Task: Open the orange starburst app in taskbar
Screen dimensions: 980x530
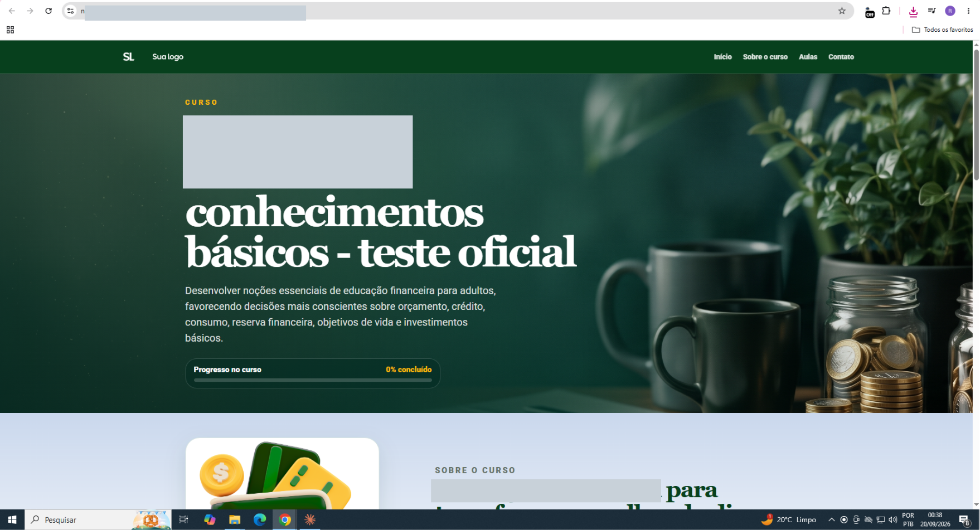Action: pyautogui.click(x=310, y=520)
